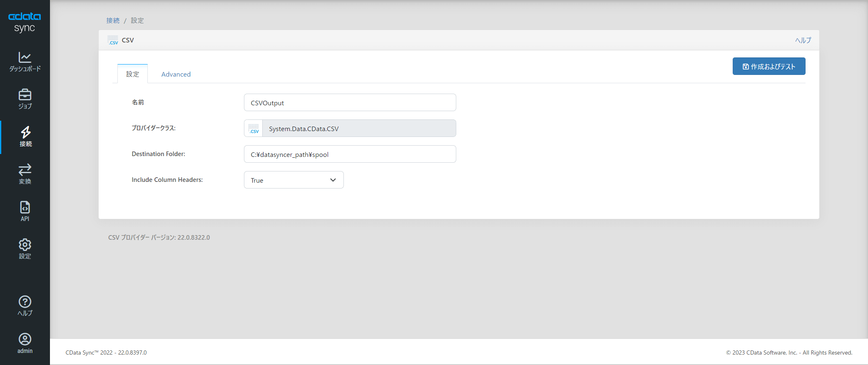Viewport: 868px width, 365px height.
Task: Click the CData Sync logo
Action: click(25, 22)
